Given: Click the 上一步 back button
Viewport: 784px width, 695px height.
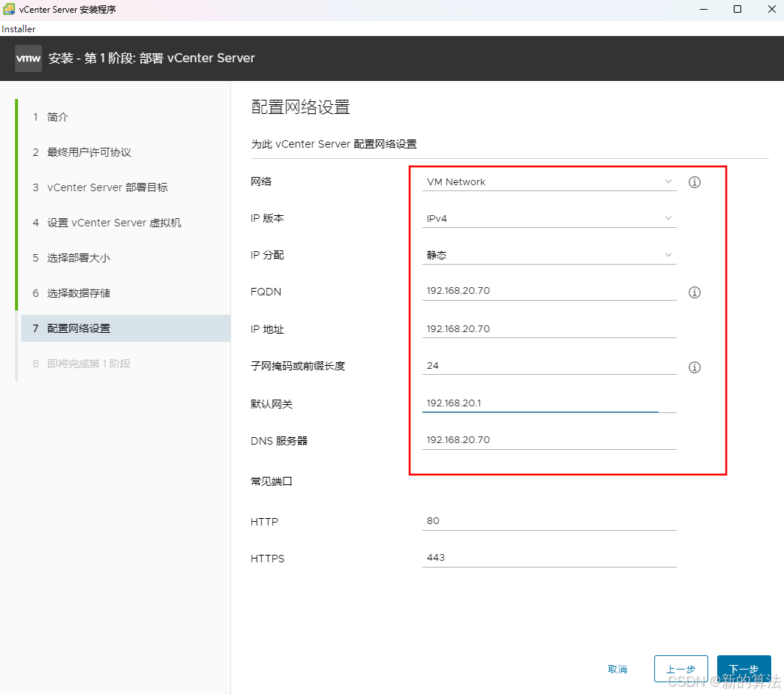Looking at the screenshot, I should (681, 669).
